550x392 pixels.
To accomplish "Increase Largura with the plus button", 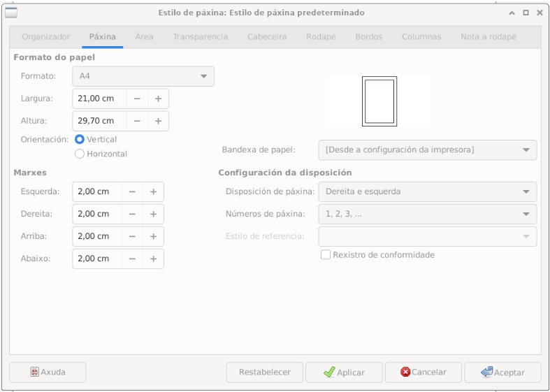I will click(x=158, y=99).
